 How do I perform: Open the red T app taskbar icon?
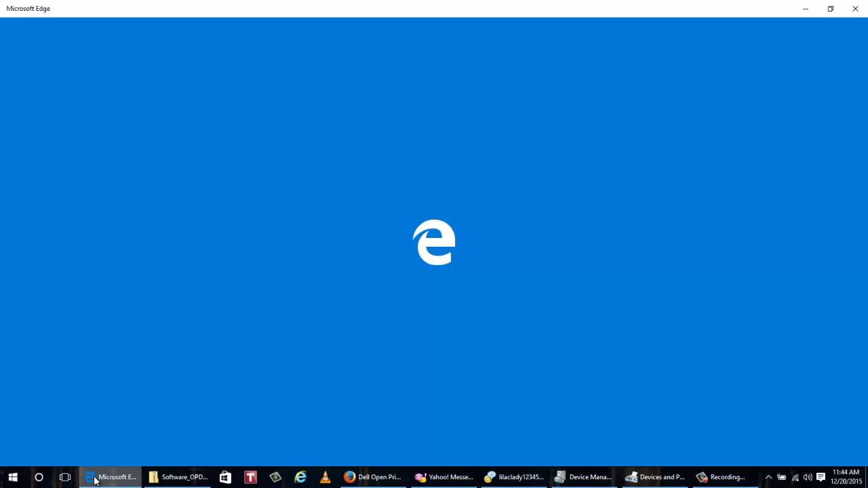coord(250,477)
